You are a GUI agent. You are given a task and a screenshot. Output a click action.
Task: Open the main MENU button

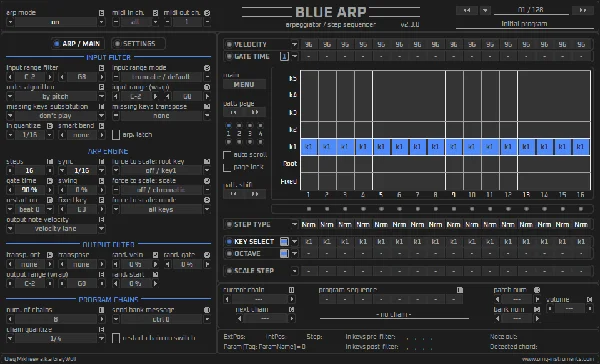(244, 84)
